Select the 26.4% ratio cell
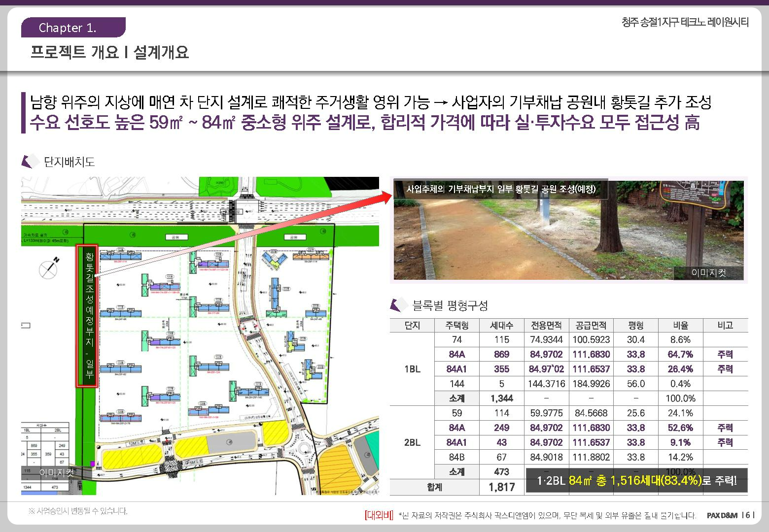Image resolution: width=769 pixels, height=532 pixels. tap(680, 369)
